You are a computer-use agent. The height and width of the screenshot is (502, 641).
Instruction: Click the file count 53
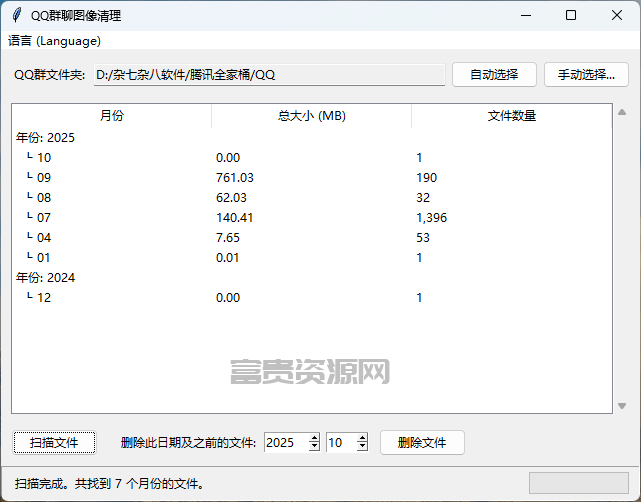tap(423, 238)
